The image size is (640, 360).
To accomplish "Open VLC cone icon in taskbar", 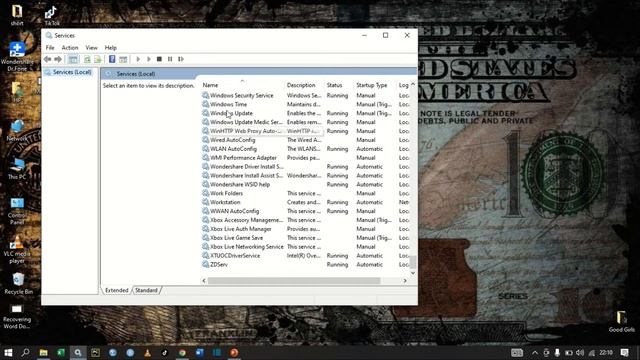I will pos(147,353).
